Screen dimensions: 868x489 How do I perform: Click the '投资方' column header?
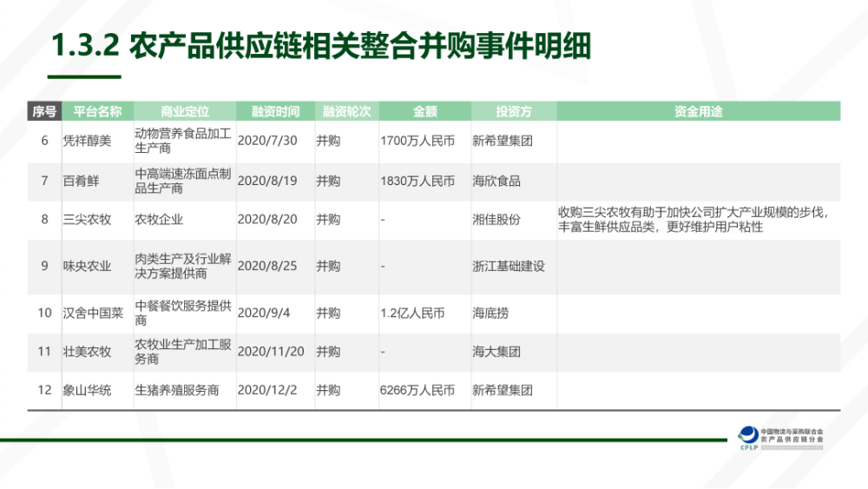[514, 111]
